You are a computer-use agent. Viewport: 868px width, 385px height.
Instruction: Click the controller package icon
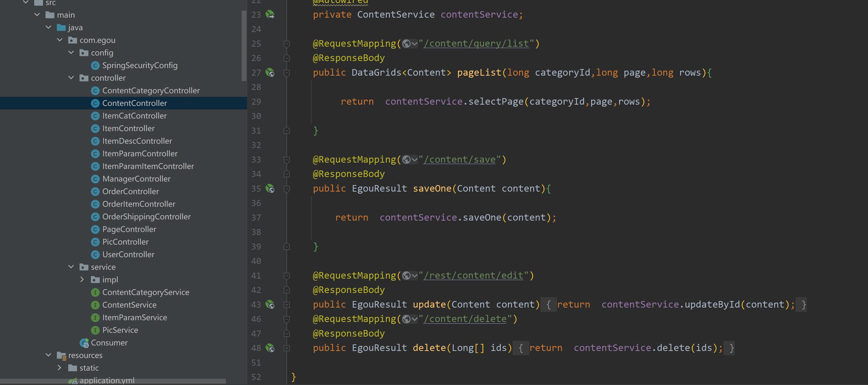point(84,78)
